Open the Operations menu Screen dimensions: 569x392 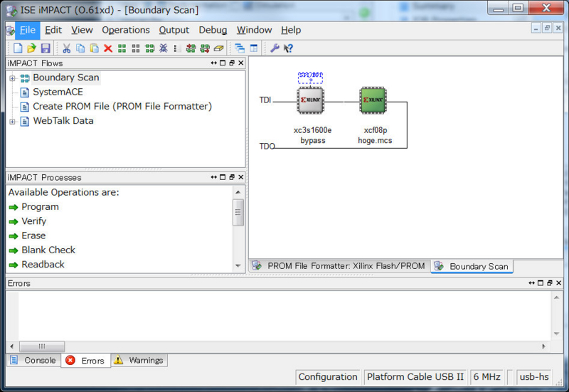[x=126, y=30]
